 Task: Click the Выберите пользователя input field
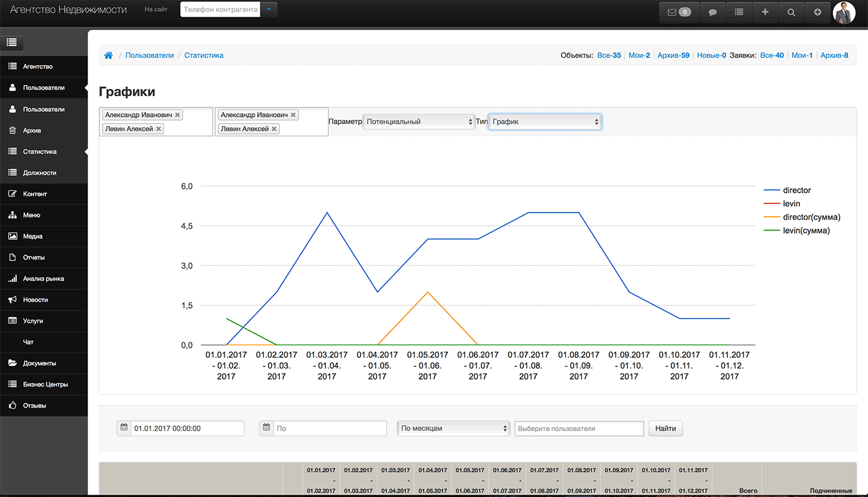coord(579,428)
